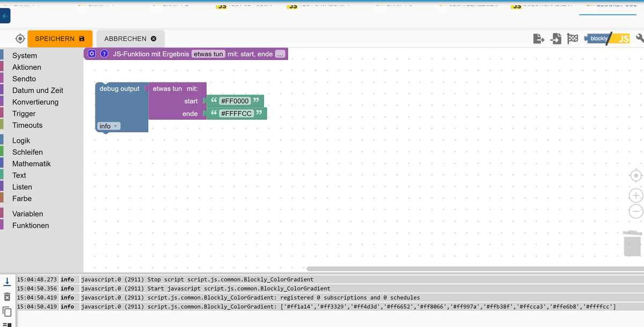
Task: Open the Schleifen toolbox category
Action: [x=41, y=152]
